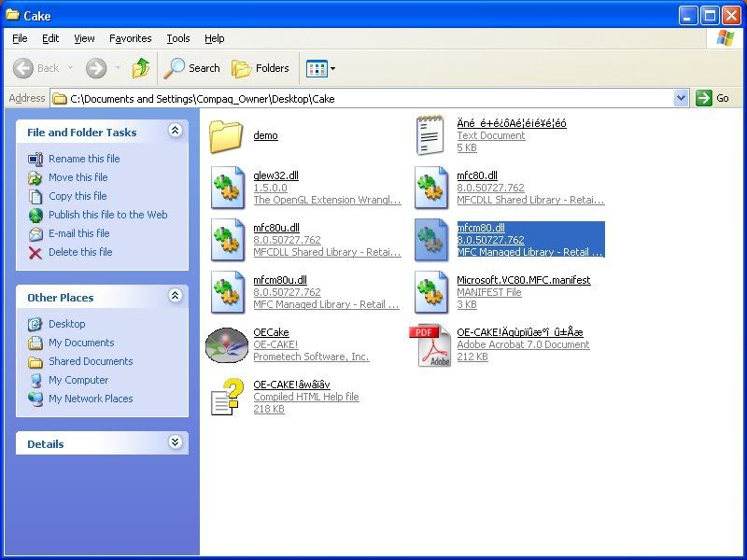
Task: Click the Windows flag logo
Action: coord(725,38)
